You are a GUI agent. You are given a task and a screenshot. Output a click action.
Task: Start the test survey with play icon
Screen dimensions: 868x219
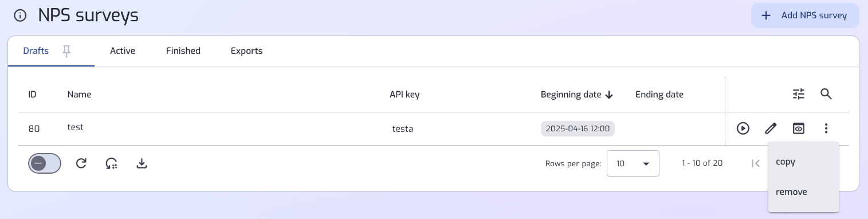(743, 128)
